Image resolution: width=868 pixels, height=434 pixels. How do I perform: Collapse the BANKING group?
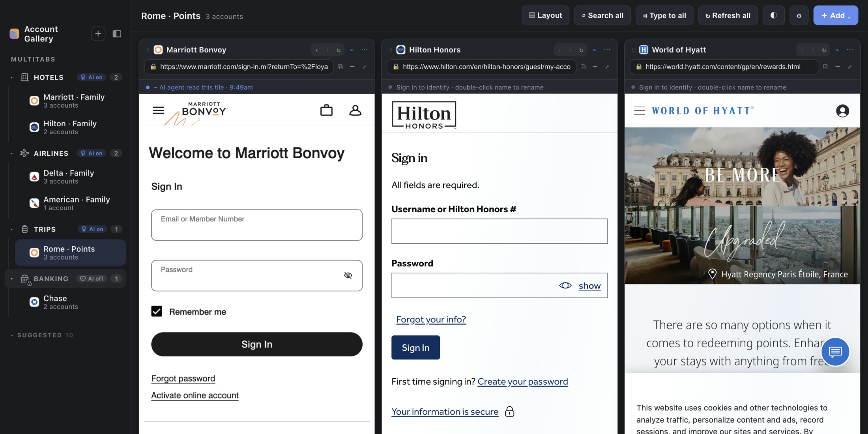coord(12,279)
